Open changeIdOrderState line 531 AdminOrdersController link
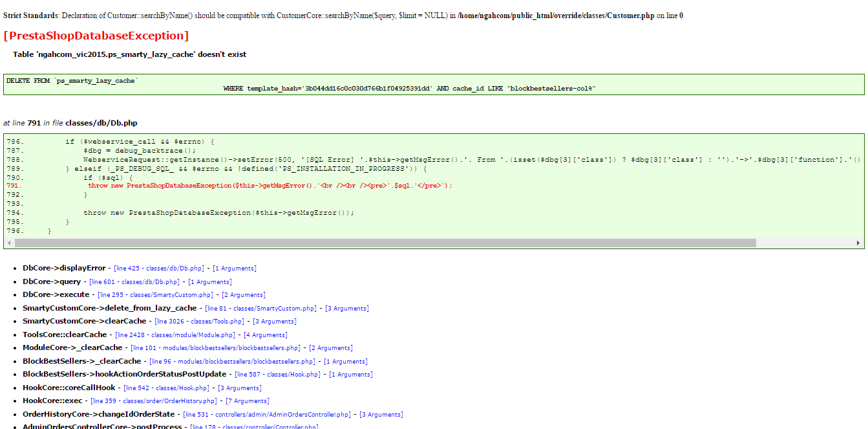868x429 pixels. (267, 414)
